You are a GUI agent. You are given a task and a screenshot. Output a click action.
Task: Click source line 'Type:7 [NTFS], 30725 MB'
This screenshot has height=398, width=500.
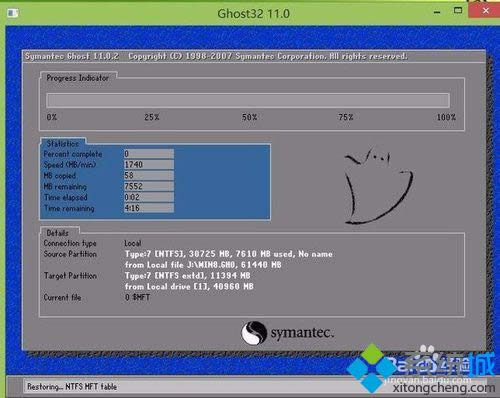(x=229, y=254)
